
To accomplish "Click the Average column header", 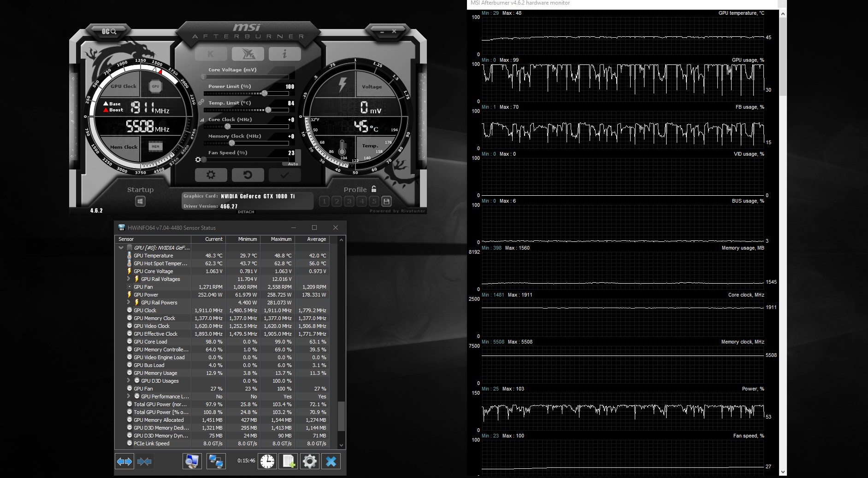I will (x=312, y=239).
